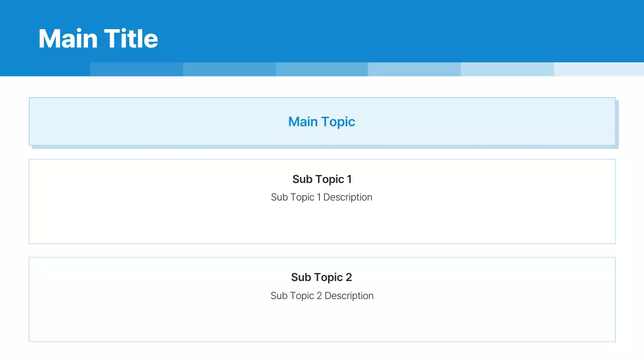
Task: Select the "Sub Topic 1 Description" text
Action: point(321,197)
